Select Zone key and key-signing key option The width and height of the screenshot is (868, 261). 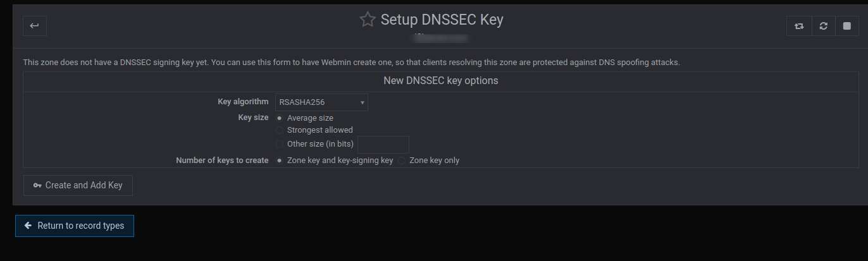[280, 161]
